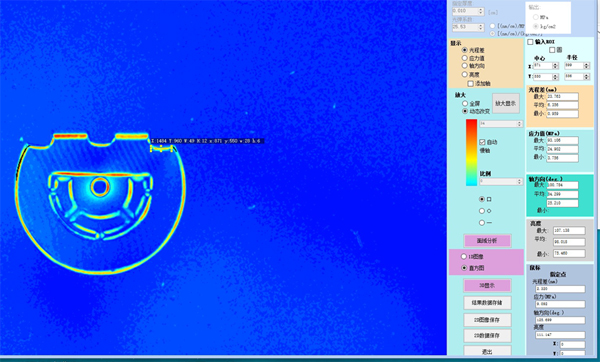Screen dimensions: 600x362
Task: Click the 光程差 最大 value field
Action: click(x=562, y=96)
